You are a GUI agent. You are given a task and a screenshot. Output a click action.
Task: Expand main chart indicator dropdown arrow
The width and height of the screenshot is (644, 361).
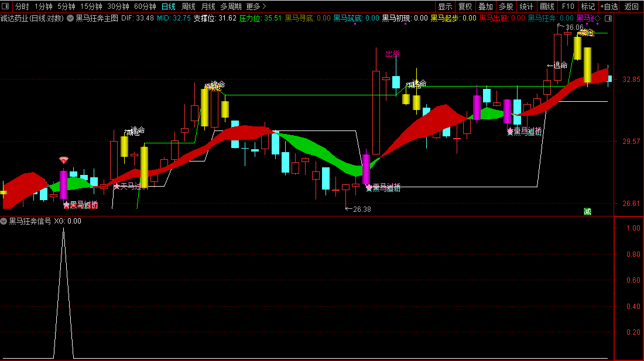coord(70,19)
